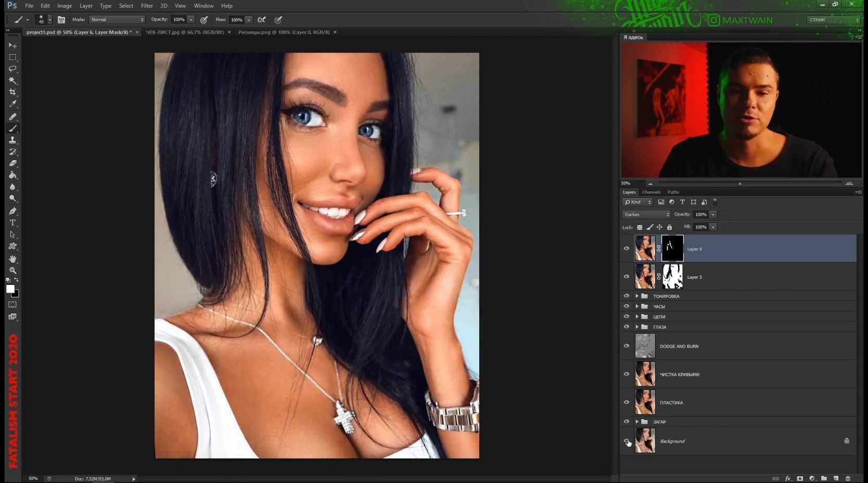
Task: Hide Layer 5 visibility
Action: pyautogui.click(x=627, y=277)
